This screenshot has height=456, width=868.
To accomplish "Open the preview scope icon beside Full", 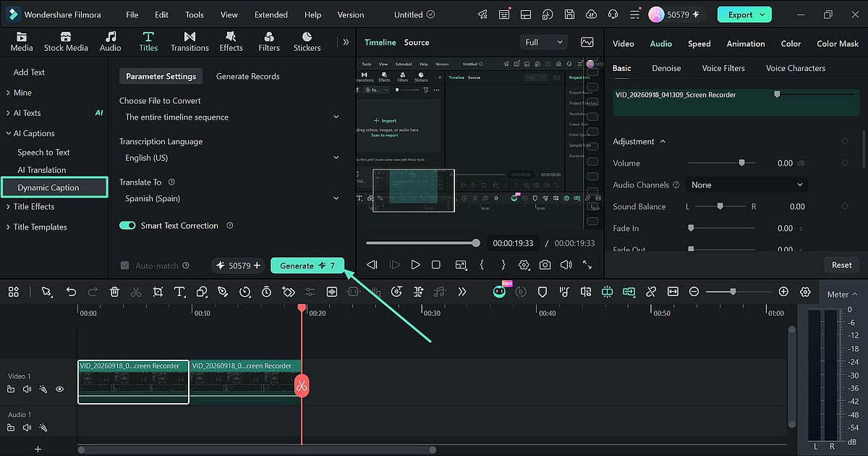I will pos(587,42).
